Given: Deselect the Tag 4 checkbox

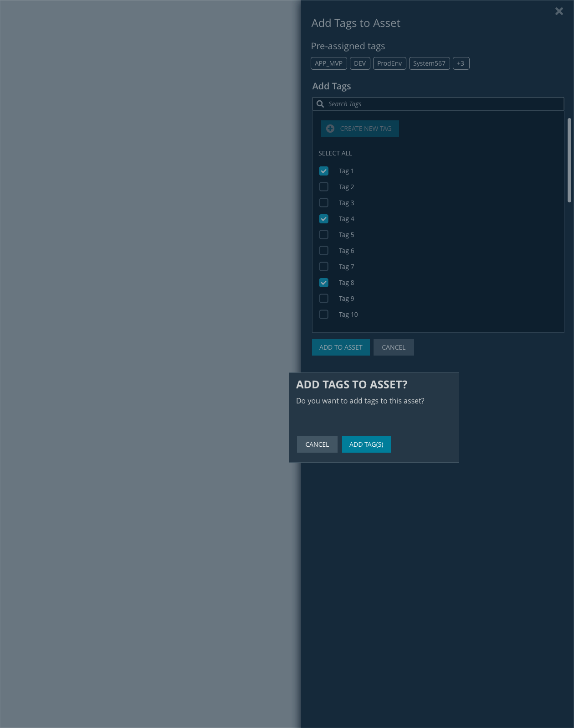Looking at the screenshot, I should pyautogui.click(x=324, y=219).
